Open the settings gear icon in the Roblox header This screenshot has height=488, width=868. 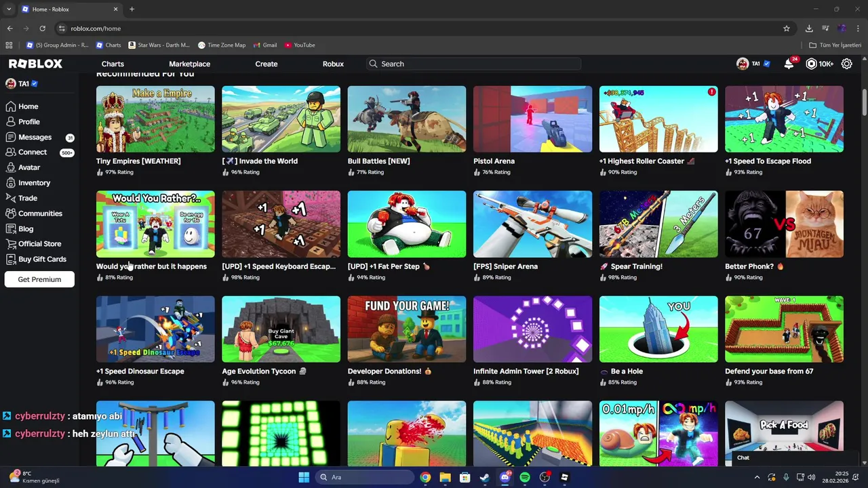click(x=847, y=64)
